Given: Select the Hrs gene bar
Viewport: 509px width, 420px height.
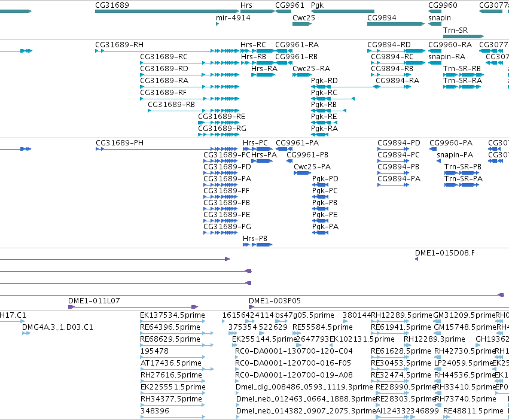Looking at the screenshot, I should coord(258,11).
